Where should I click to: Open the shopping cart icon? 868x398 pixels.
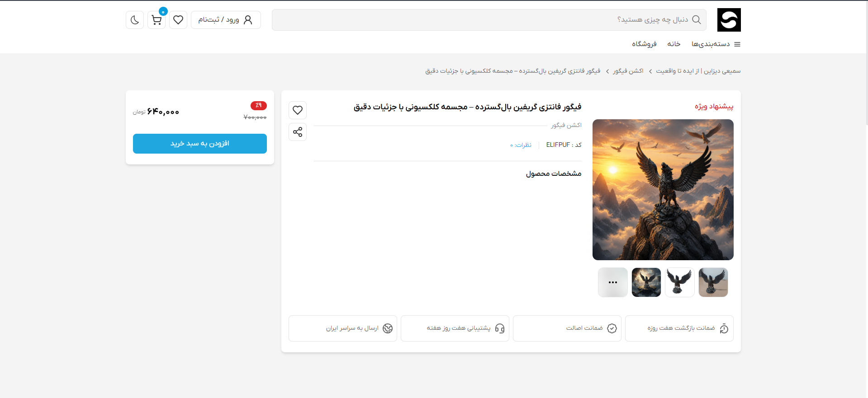click(x=157, y=20)
